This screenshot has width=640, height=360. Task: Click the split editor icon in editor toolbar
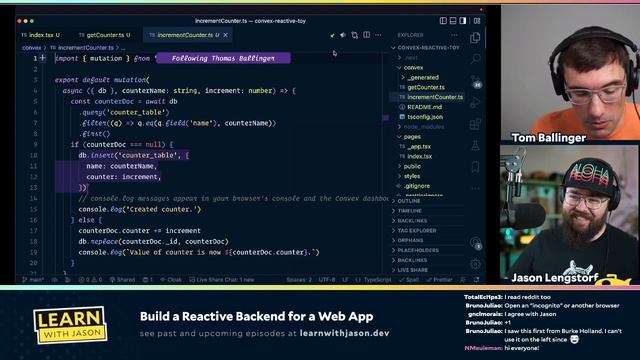click(x=367, y=35)
